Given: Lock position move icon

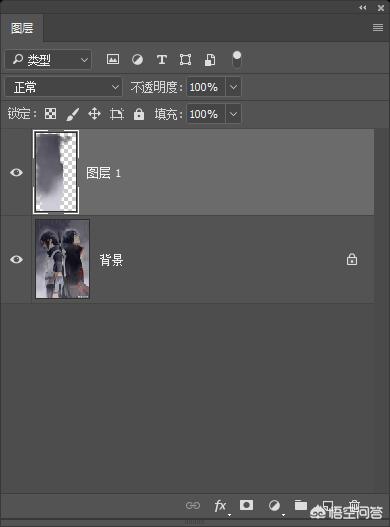Looking at the screenshot, I should pyautogui.click(x=94, y=114).
